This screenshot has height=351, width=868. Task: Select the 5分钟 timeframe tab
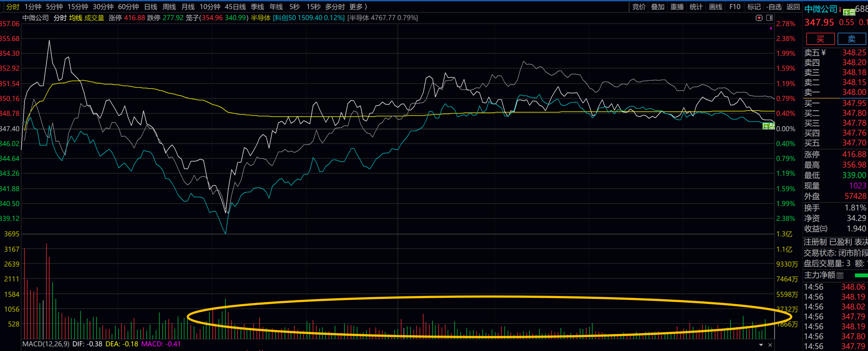[54, 7]
